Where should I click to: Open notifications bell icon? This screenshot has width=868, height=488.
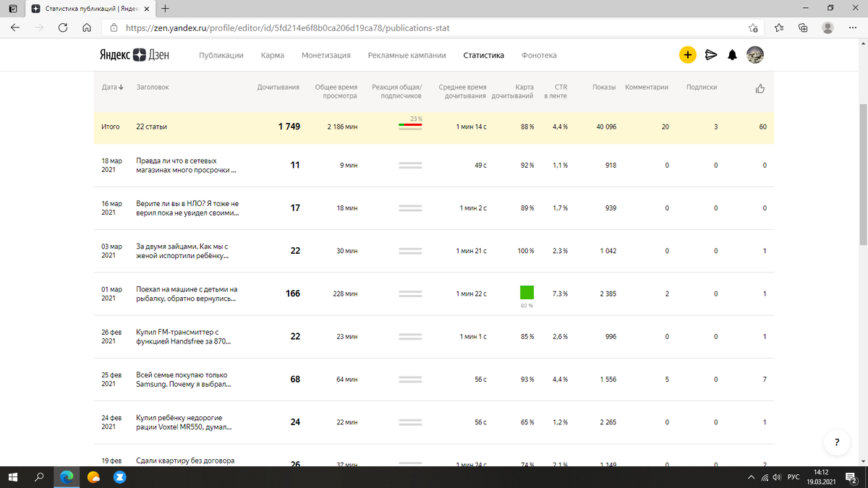click(x=733, y=55)
